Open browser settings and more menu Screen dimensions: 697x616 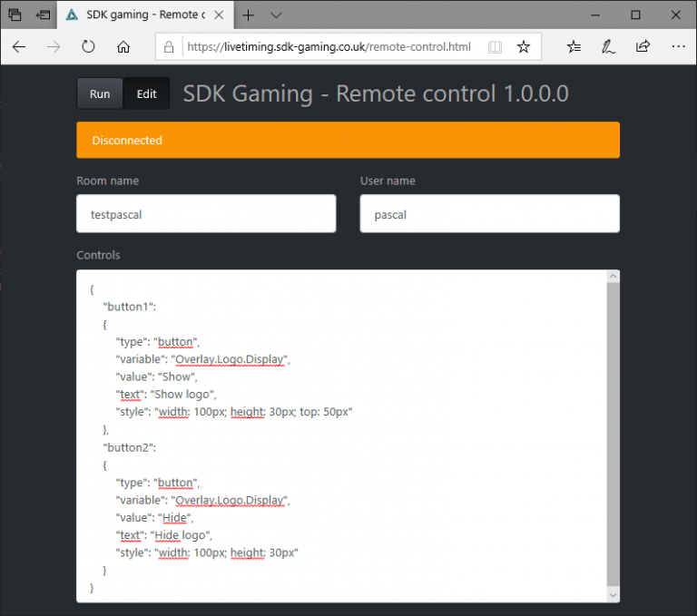[678, 46]
